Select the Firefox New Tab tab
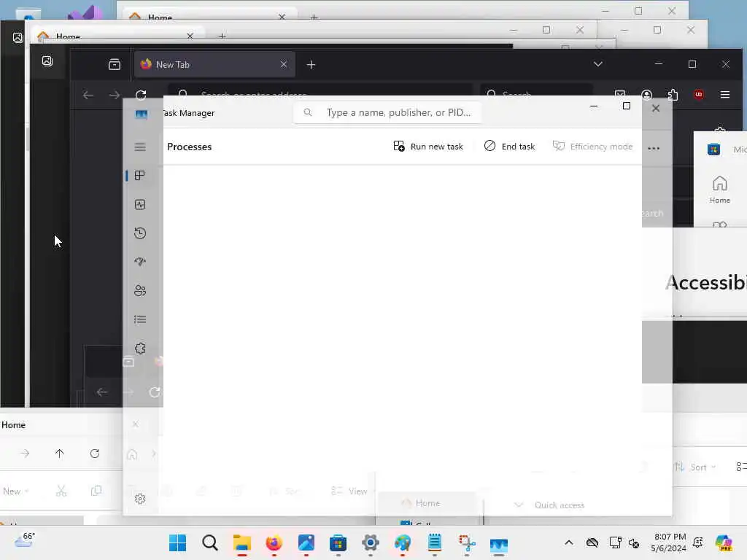747x560 pixels. (214, 64)
